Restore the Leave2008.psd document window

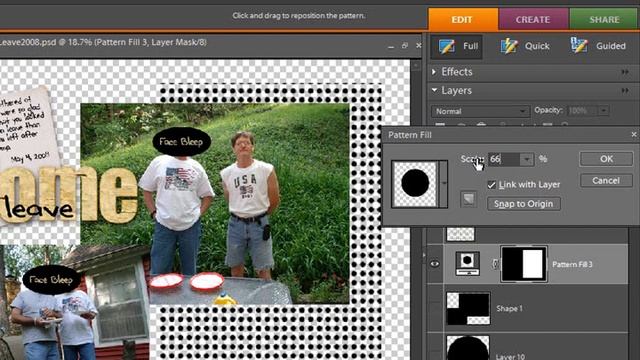tap(404, 46)
